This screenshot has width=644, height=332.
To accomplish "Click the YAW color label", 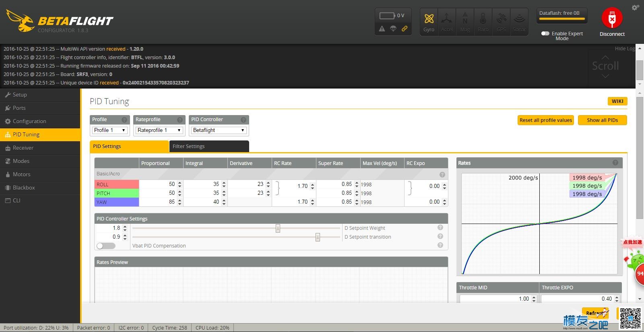I will 117,202.
